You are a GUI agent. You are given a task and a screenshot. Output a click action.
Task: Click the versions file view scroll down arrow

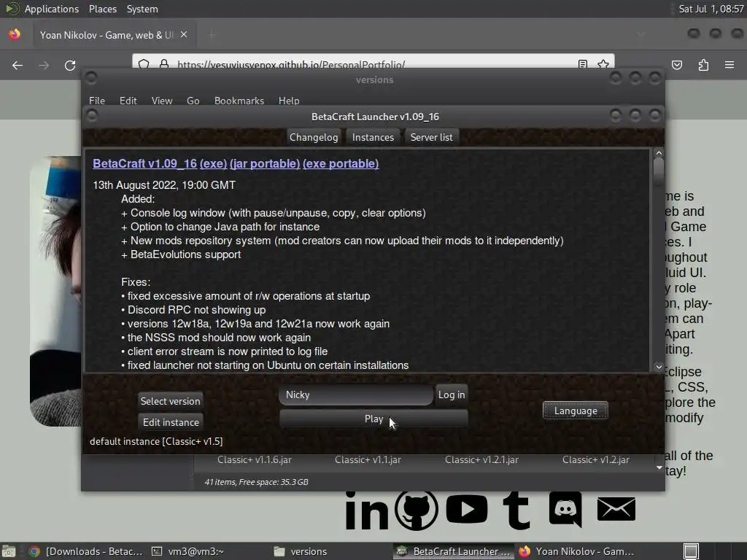659,467
